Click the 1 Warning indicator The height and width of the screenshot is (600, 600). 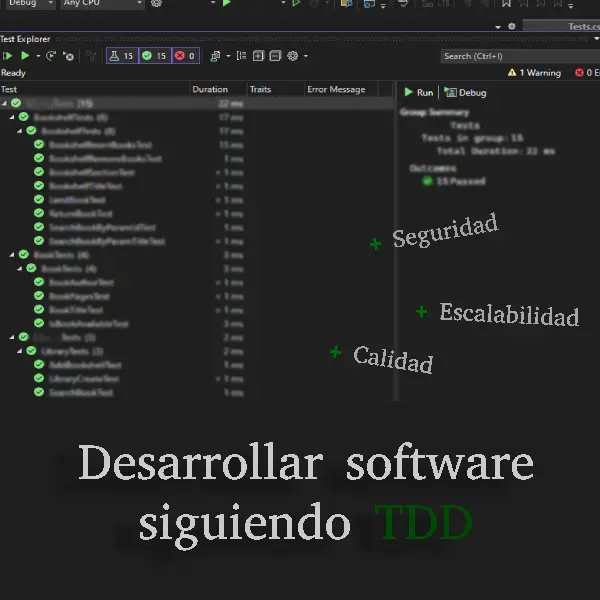point(534,73)
